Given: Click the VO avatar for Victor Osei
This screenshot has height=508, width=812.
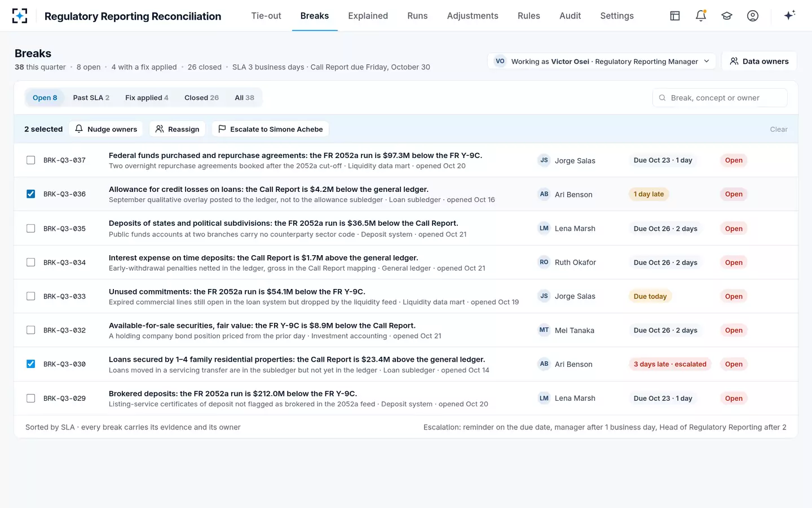Looking at the screenshot, I should click(500, 62).
